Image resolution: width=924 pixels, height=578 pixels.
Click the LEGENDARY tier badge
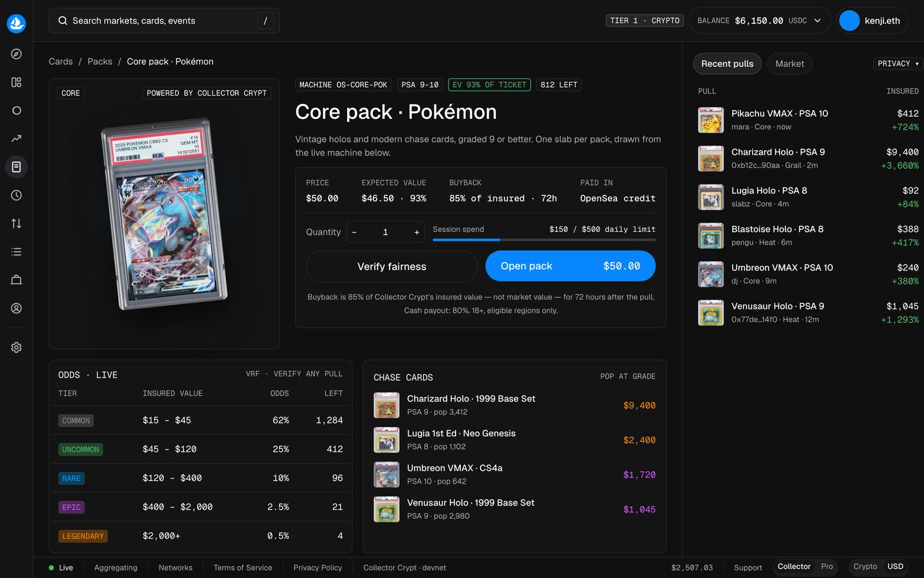pos(83,536)
